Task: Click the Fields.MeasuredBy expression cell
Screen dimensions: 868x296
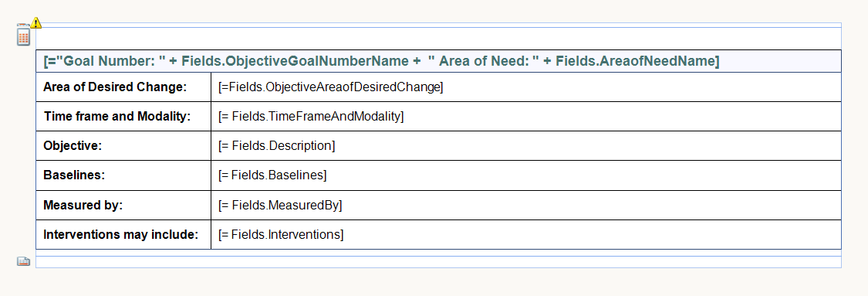Action: [x=526, y=205]
